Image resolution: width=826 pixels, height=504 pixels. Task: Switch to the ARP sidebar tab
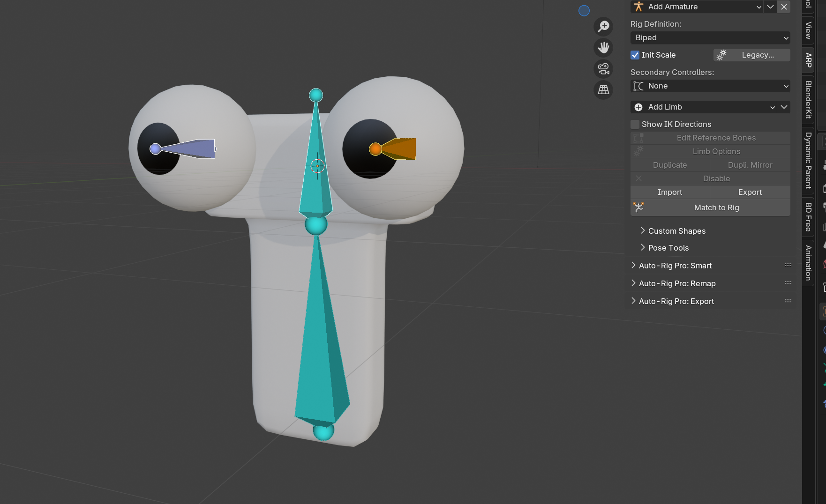coord(808,60)
